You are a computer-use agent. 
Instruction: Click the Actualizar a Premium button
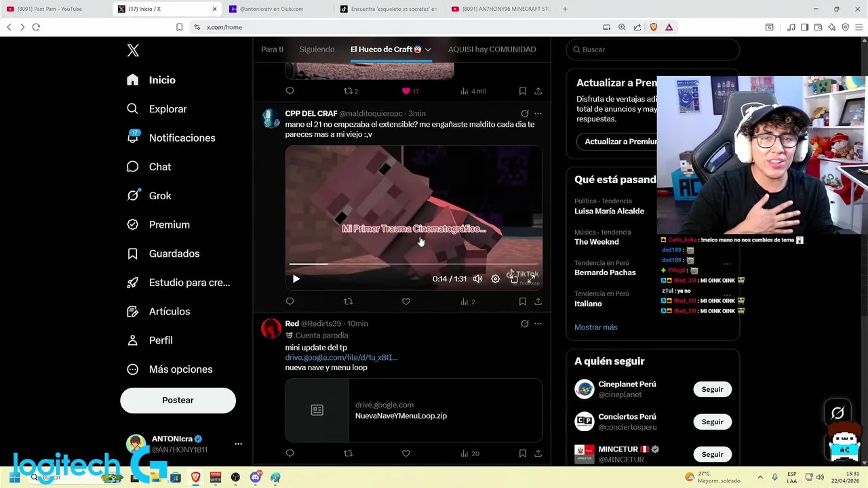tap(621, 142)
